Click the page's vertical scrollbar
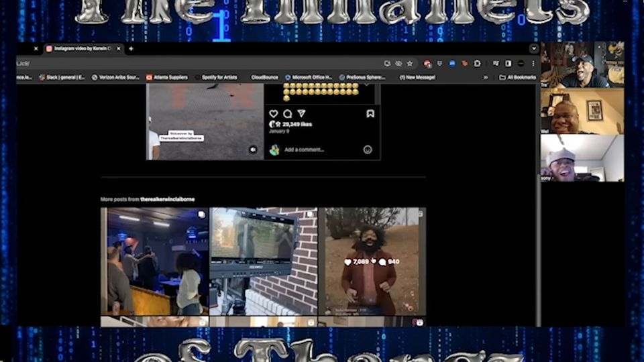Image resolution: width=644 pixels, height=362 pixels. pos(538,250)
